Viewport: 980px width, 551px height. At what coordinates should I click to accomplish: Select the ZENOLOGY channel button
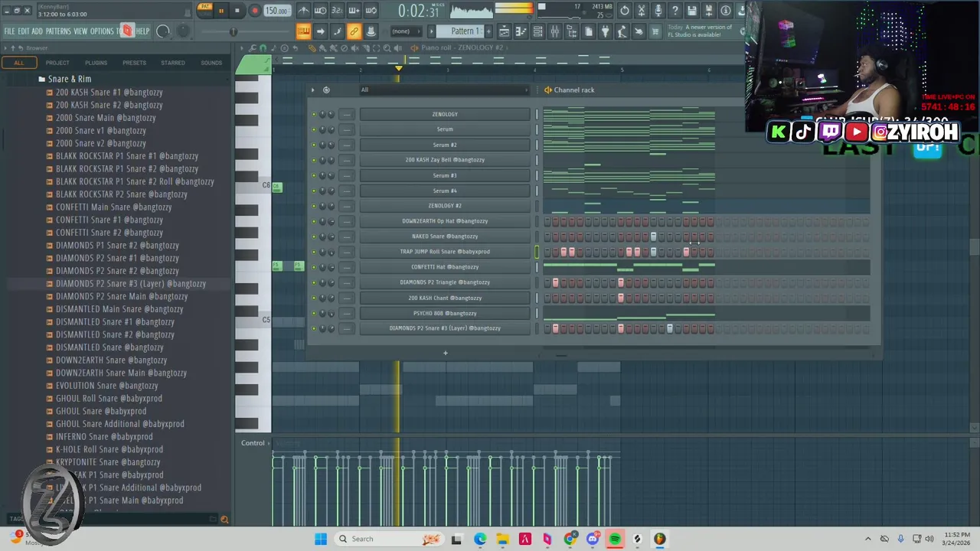445,114
